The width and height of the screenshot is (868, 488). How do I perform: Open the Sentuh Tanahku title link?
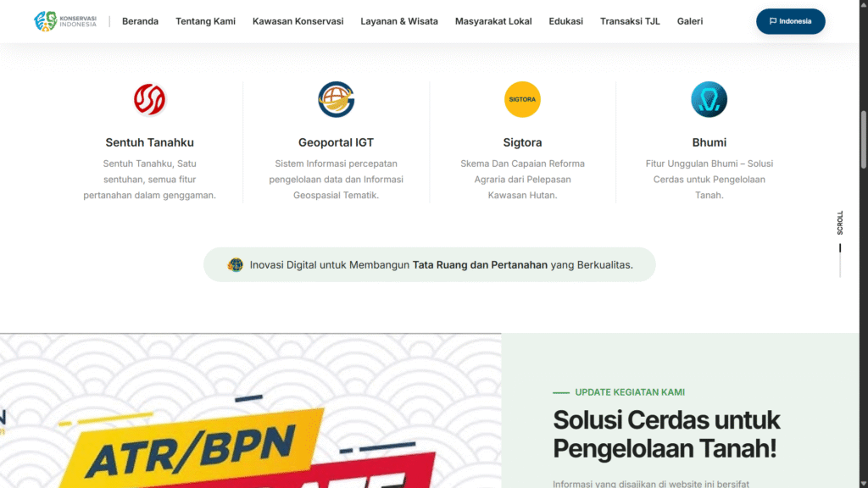coord(149,142)
